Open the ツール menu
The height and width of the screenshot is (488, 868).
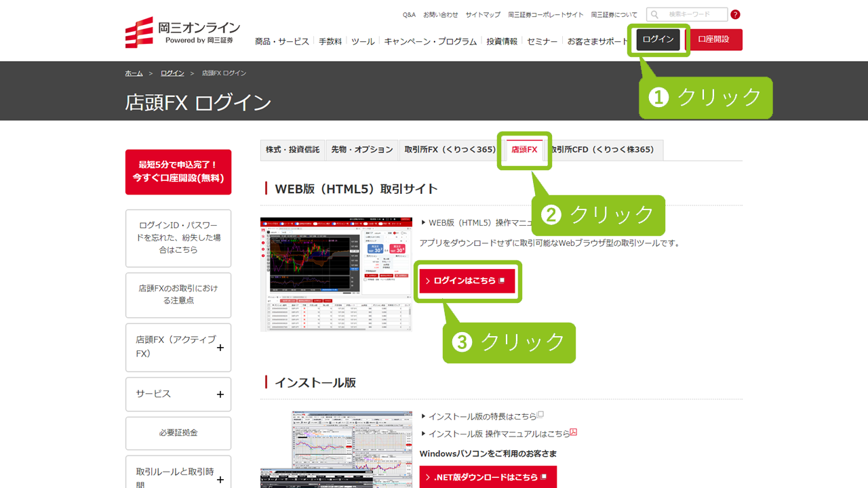tap(363, 41)
